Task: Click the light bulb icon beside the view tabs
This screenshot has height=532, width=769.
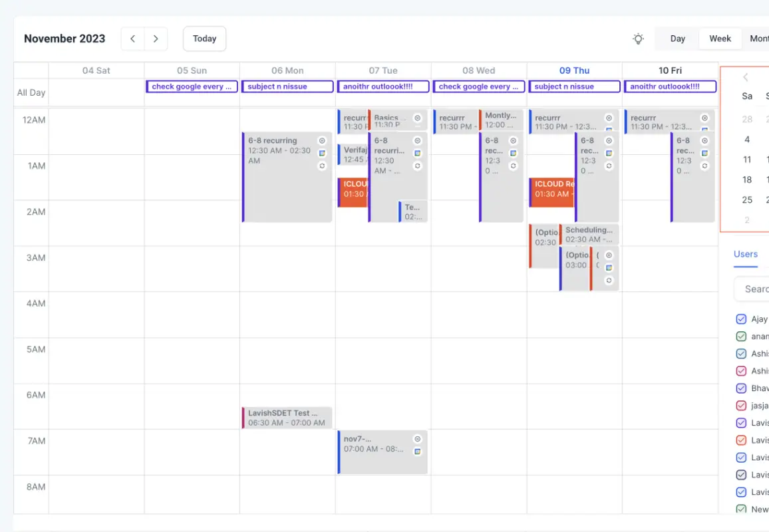Action: [638, 39]
